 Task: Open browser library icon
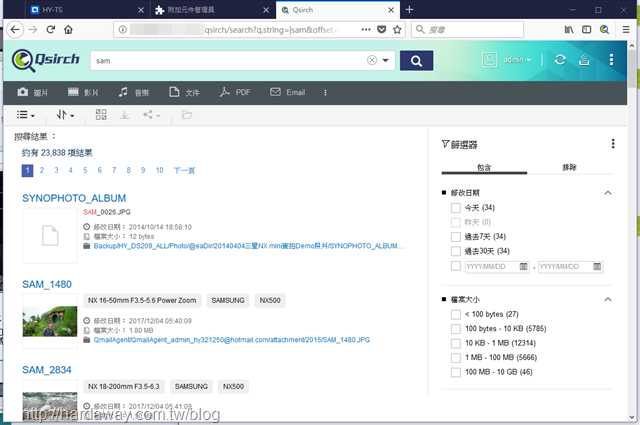[569, 29]
